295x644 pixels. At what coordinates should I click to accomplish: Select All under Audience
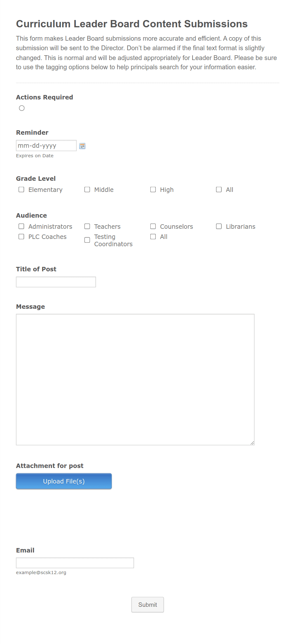coord(153,236)
